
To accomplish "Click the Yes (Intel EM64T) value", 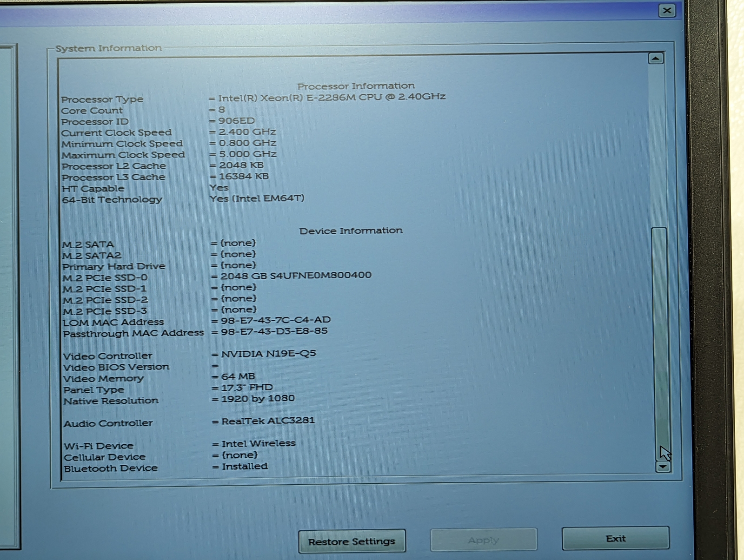I will coord(257,198).
